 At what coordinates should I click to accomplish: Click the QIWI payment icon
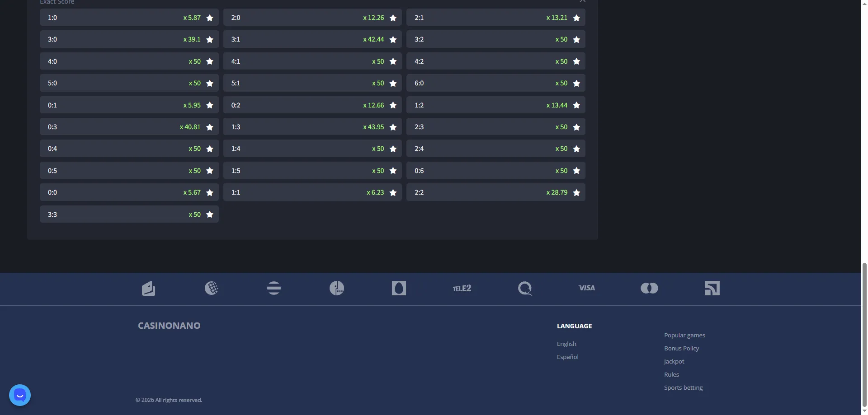tap(525, 288)
